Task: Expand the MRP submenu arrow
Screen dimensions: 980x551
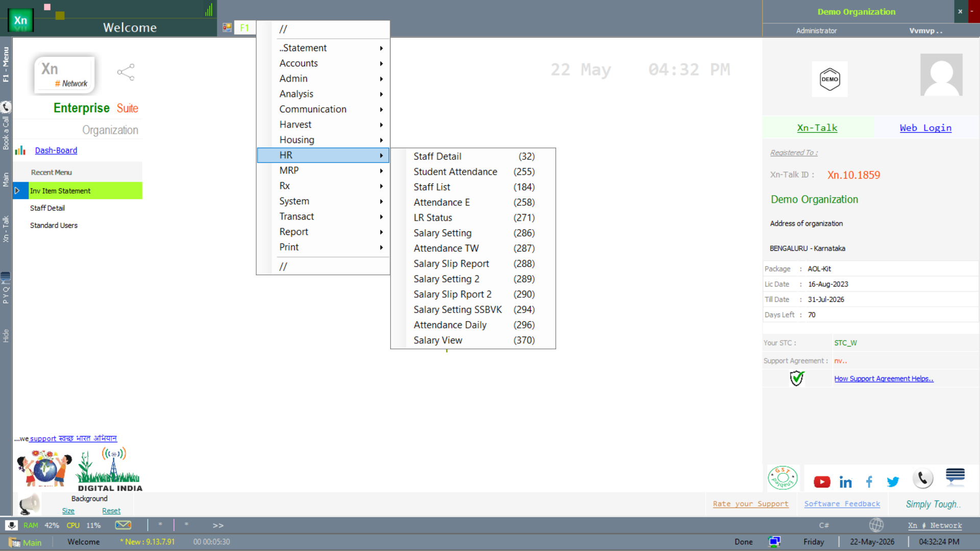Action: (381, 171)
